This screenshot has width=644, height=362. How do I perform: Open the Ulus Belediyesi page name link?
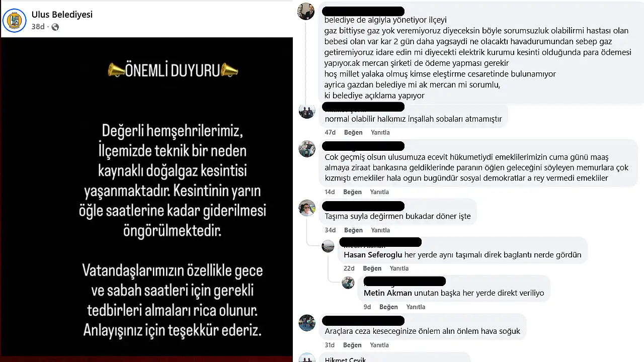click(62, 15)
